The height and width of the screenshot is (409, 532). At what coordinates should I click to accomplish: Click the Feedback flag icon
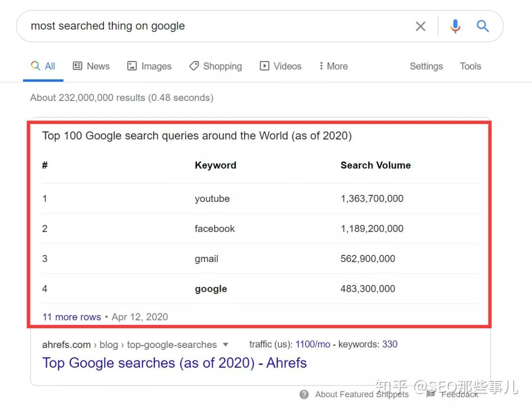tap(431, 394)
